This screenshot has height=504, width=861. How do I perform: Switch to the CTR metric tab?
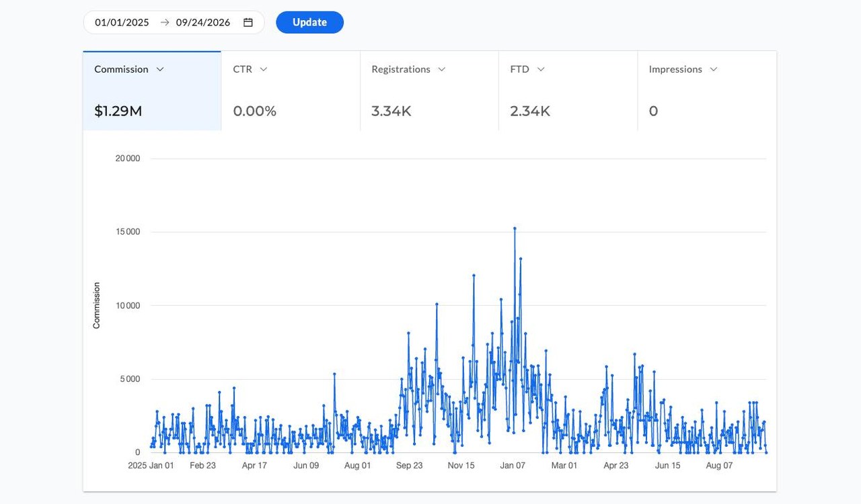coord(291,91)
